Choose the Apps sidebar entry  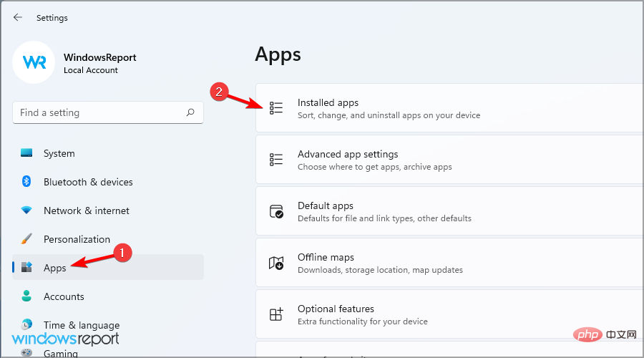click(x=107, y=268)
